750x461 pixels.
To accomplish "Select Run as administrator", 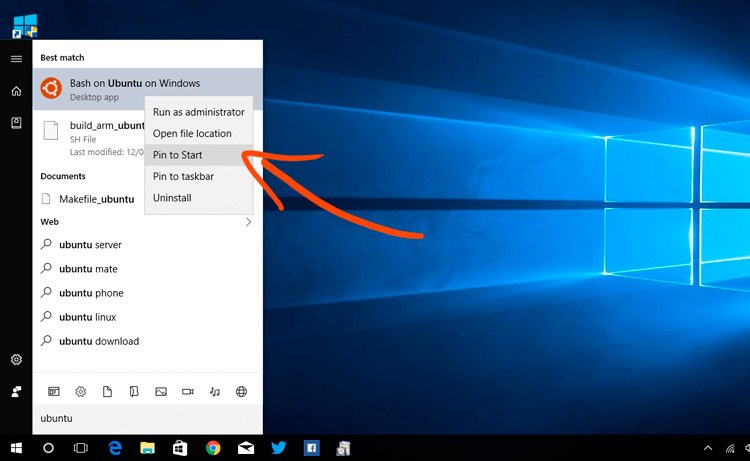I will 198,112.
